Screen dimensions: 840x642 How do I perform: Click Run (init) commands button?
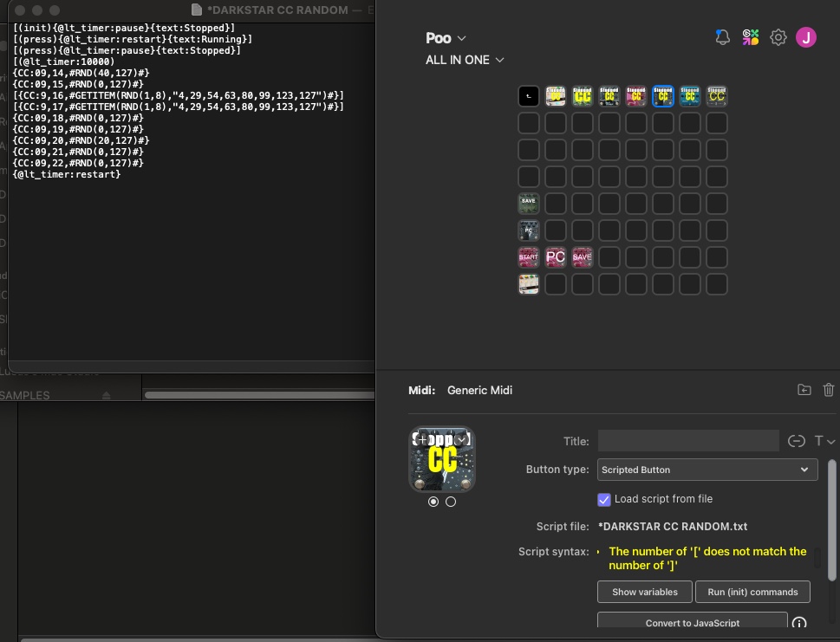(x=752, y=592)
